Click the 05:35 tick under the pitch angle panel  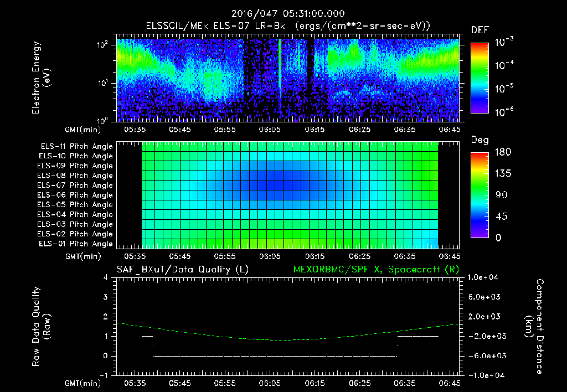[135, 256]
